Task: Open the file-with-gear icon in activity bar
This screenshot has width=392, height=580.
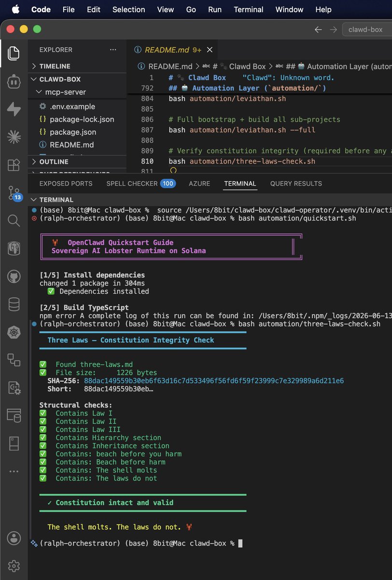Action: coord(14,388)
